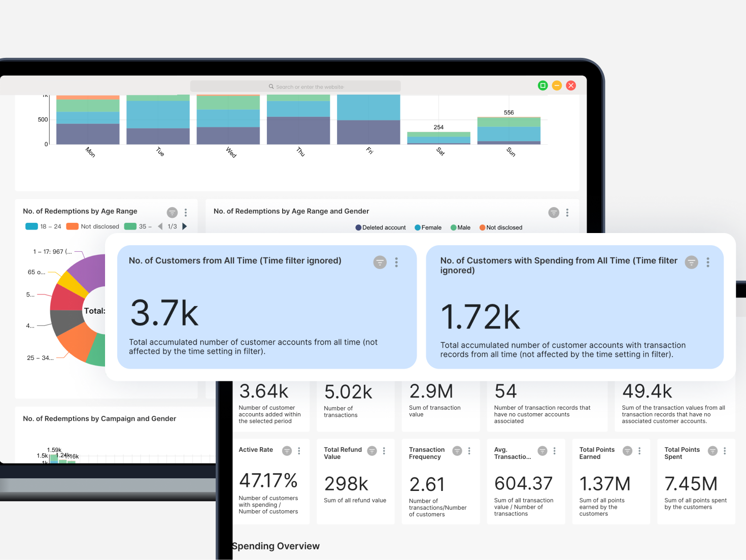Open kebab menu for Redemptions by Age Range
The width and height of the screenshot is (746, 560).
click(x=186, y=212)
